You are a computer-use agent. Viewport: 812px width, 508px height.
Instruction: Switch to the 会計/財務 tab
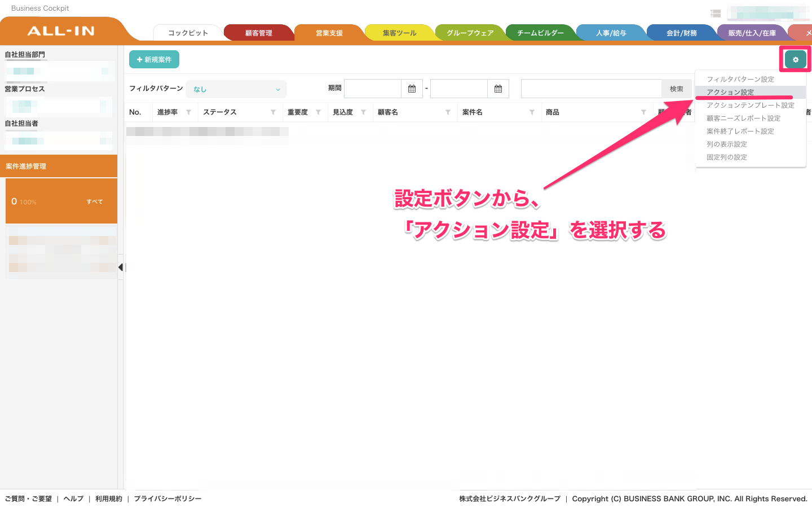tap(682, 33)
